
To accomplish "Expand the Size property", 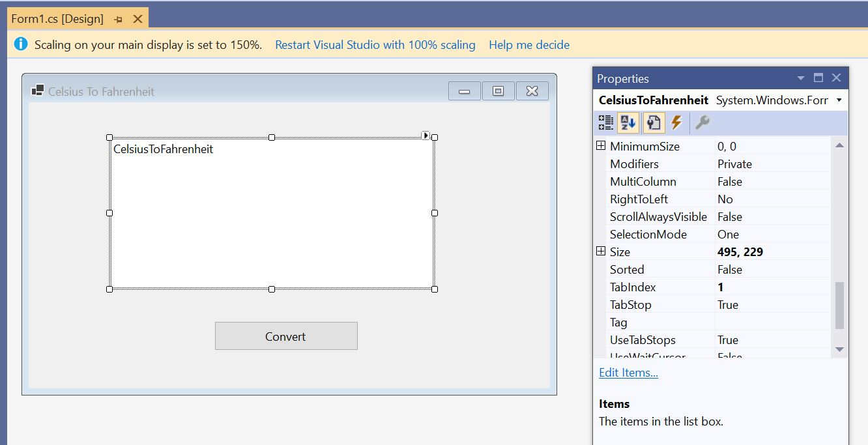I will (x=600, y=251).
